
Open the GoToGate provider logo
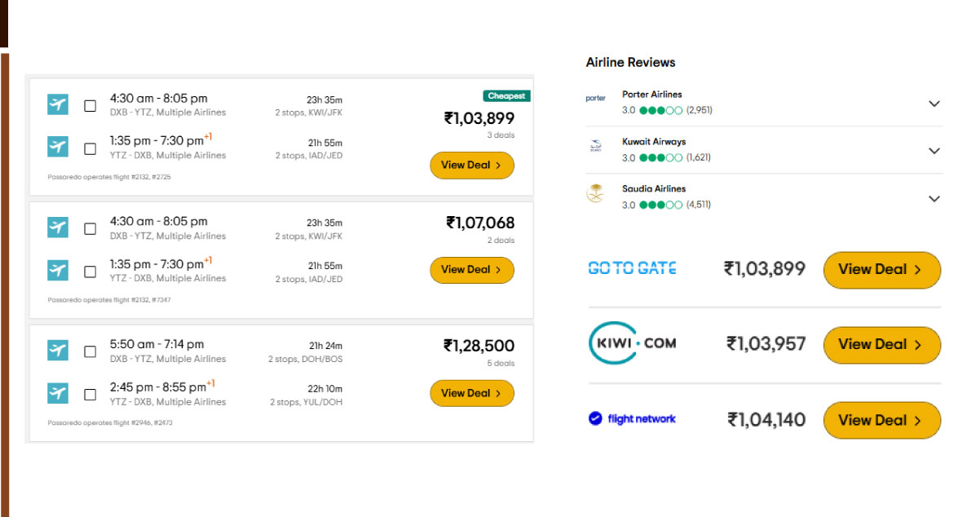[632, 267]
